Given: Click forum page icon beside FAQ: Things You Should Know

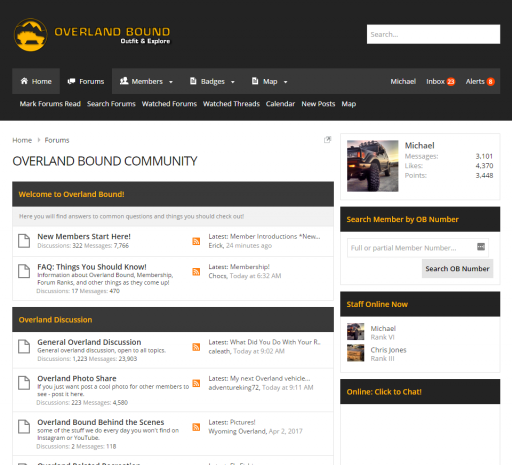Looking at the screenshot, I should pyautogui.click(x=24, y=271).
